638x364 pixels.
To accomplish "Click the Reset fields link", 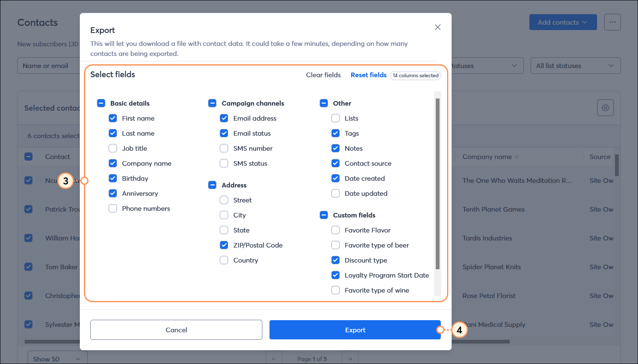I will [x=369, y=75].
